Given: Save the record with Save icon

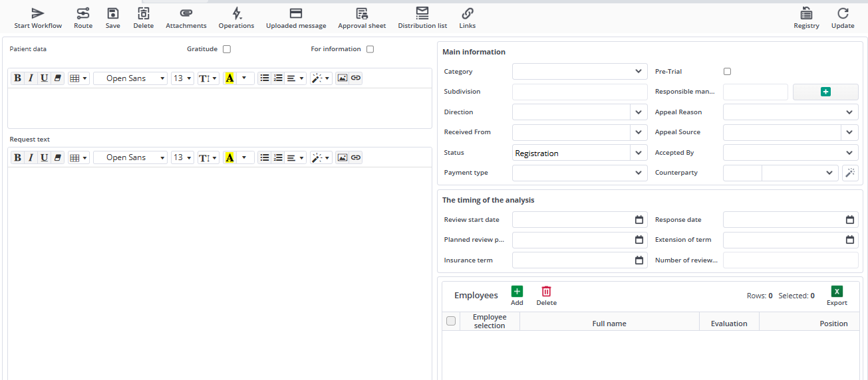Looking at the screenshot, I should tap(113, 13).
